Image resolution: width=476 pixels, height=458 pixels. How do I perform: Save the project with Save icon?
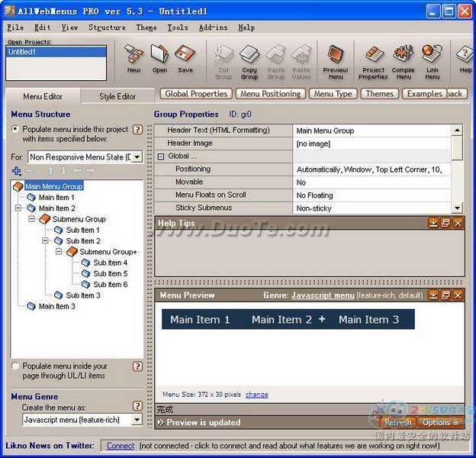pos(185,59)
